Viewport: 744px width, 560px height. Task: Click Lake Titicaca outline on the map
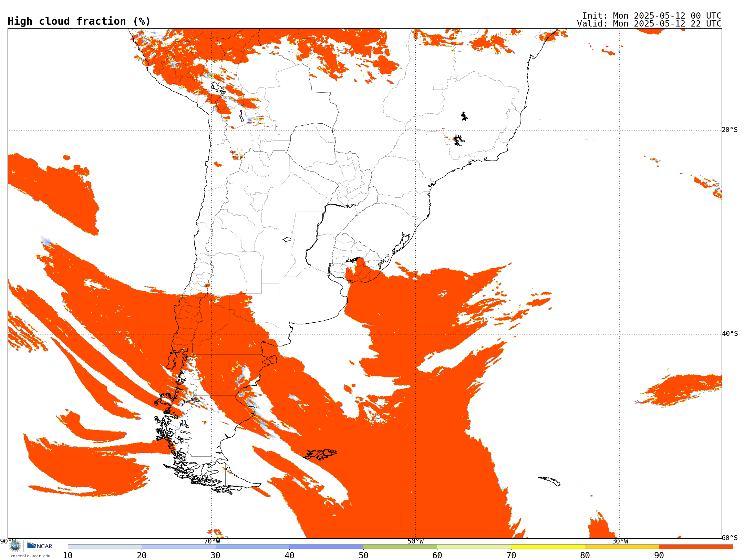coord(218,88)
